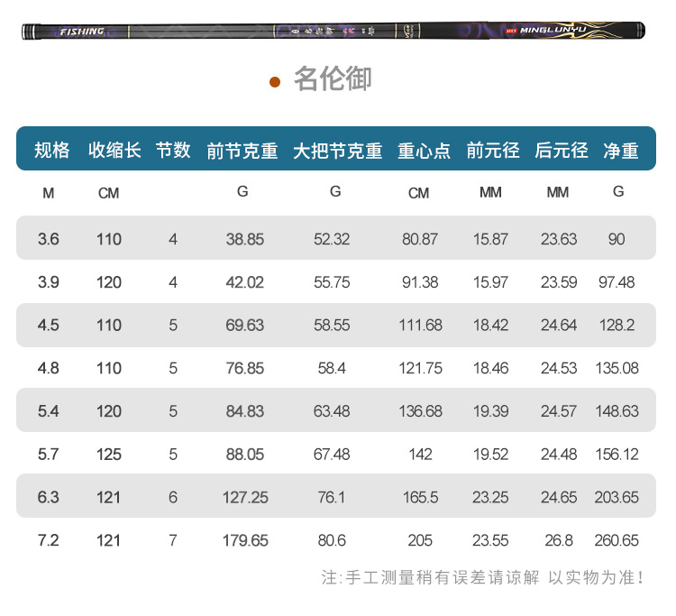Click the 90 net weight value
The image size is (676, 616).
(617, 239)
